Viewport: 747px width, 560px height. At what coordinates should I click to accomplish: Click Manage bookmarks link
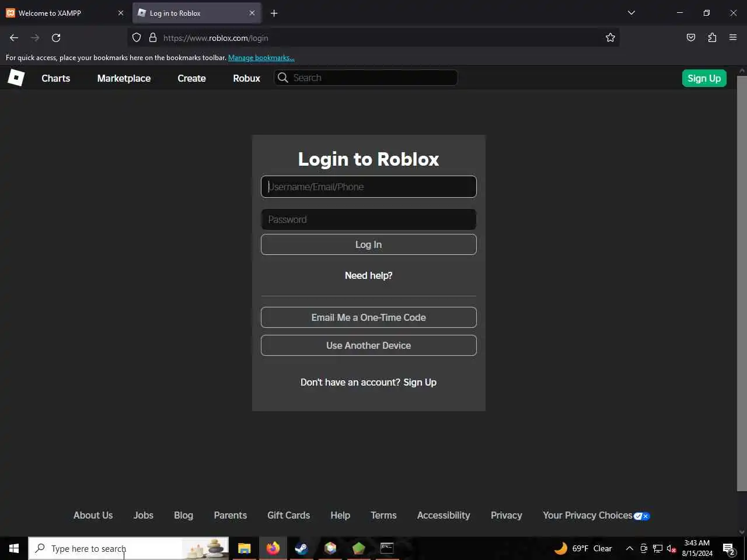click(261, 58)
